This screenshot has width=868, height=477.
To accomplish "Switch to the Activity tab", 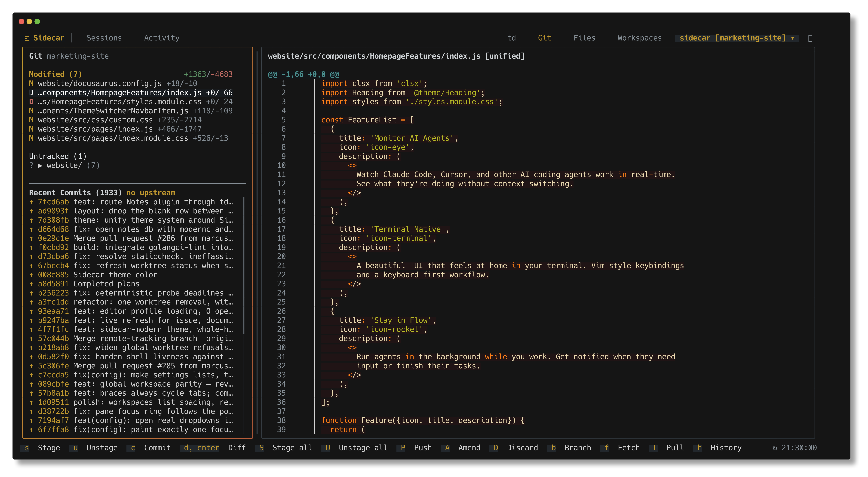I will point(162,38).
